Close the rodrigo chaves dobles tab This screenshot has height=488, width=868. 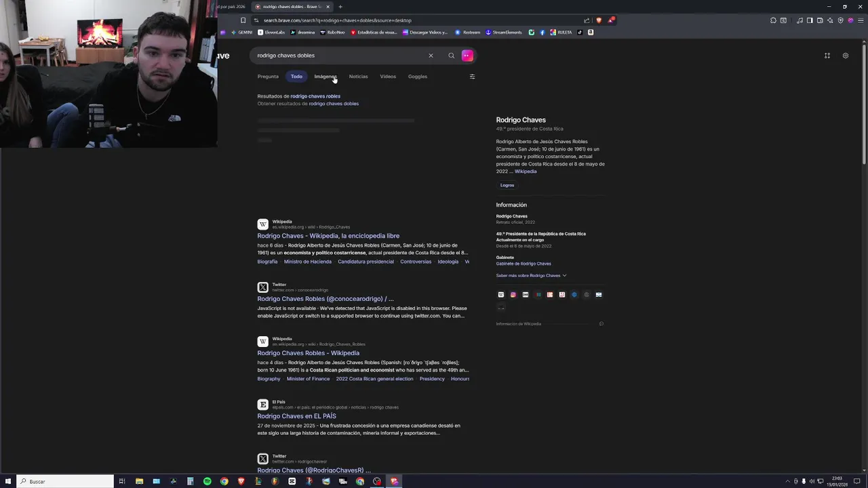click(328, 7)
